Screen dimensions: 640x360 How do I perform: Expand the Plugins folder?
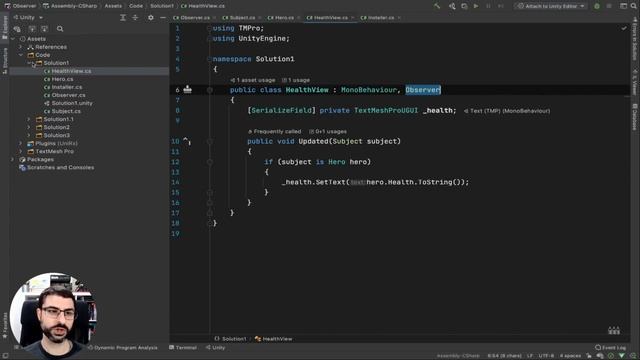coord(20,143)
